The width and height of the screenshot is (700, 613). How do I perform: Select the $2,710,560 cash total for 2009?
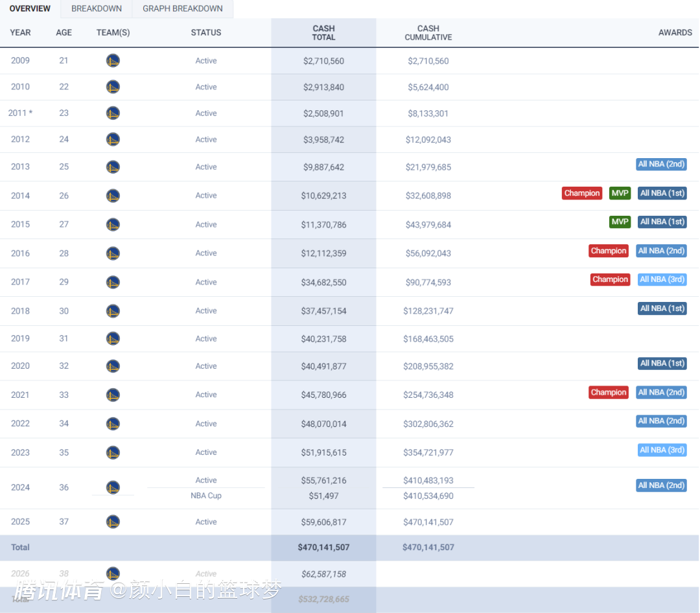tap(323, 61)
